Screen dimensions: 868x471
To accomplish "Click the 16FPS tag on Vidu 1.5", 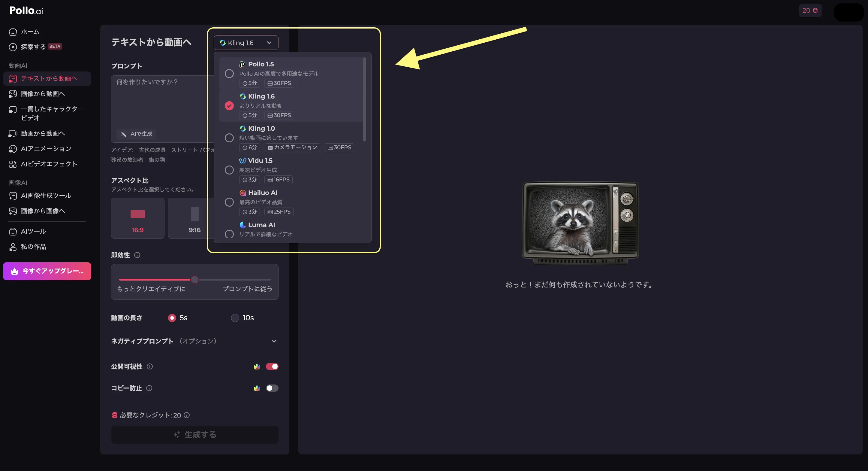I will tap(278, 180).
